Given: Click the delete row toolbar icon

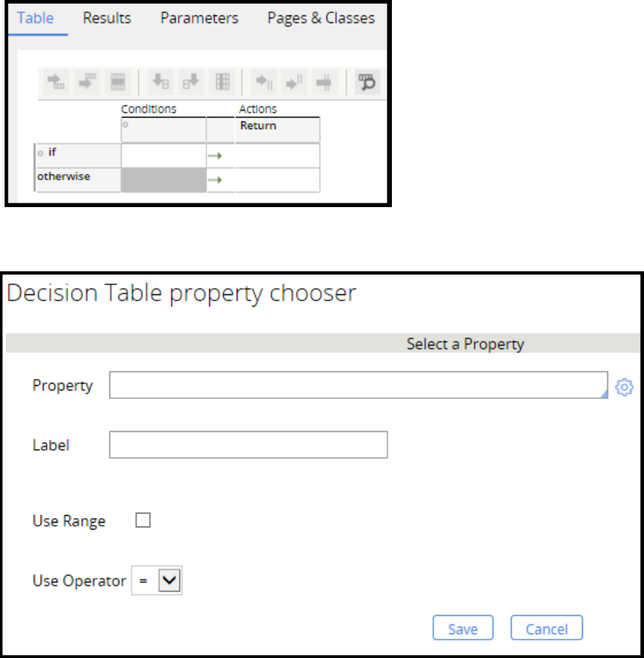Looking at the screenshot, I should [118, 82].
